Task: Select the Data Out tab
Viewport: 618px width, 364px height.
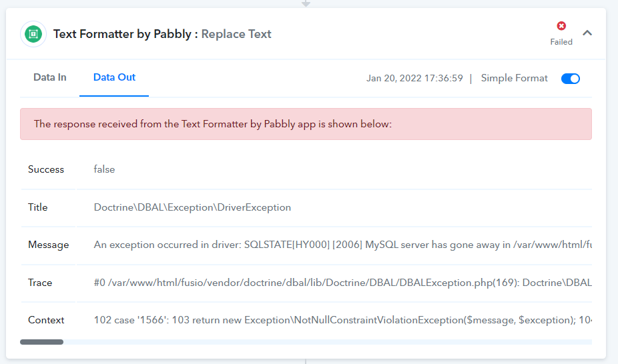Action: 114,77
